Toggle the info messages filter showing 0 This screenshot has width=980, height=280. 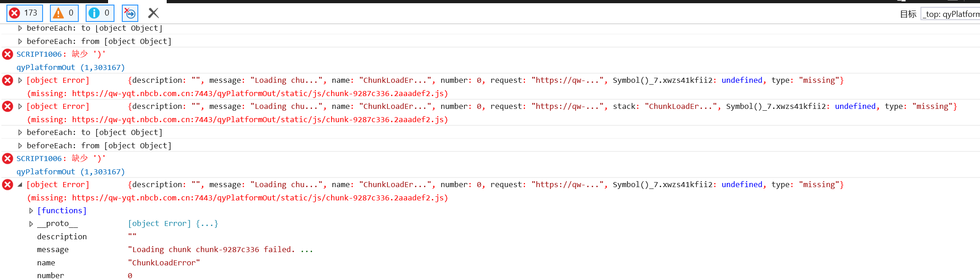(x=100, y=13)
